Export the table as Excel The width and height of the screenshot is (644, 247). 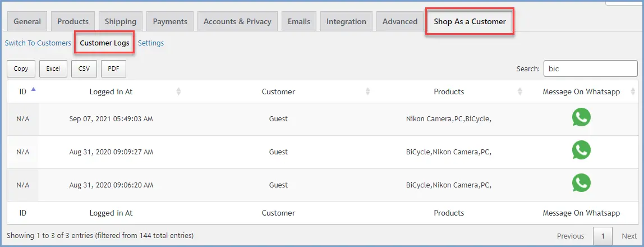pos(53,68)
